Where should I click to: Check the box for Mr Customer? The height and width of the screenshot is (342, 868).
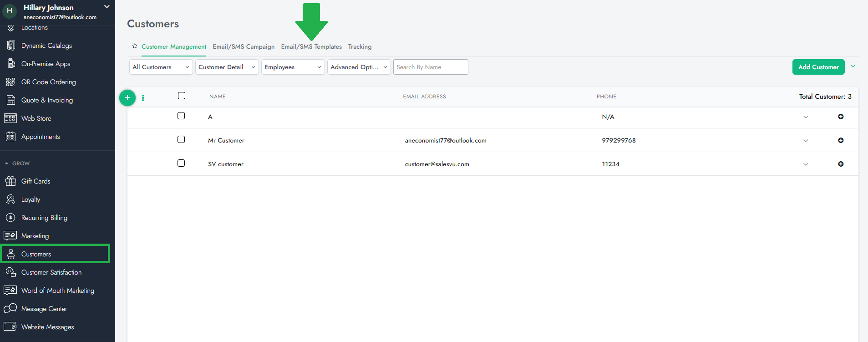coord(181,139)
